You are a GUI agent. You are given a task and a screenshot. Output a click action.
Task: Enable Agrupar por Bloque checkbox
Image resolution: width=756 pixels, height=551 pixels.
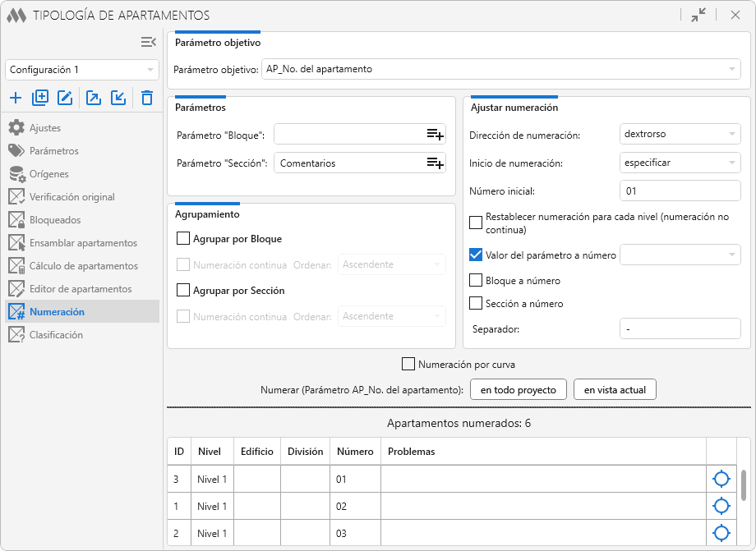(x=183, y=239)
